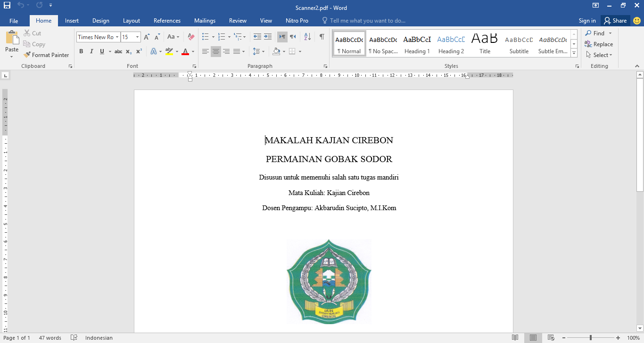The width and height of the screenshot is (644, 343).
Task: Apply the Heading 1 style
Action: [x=417, y=43]
